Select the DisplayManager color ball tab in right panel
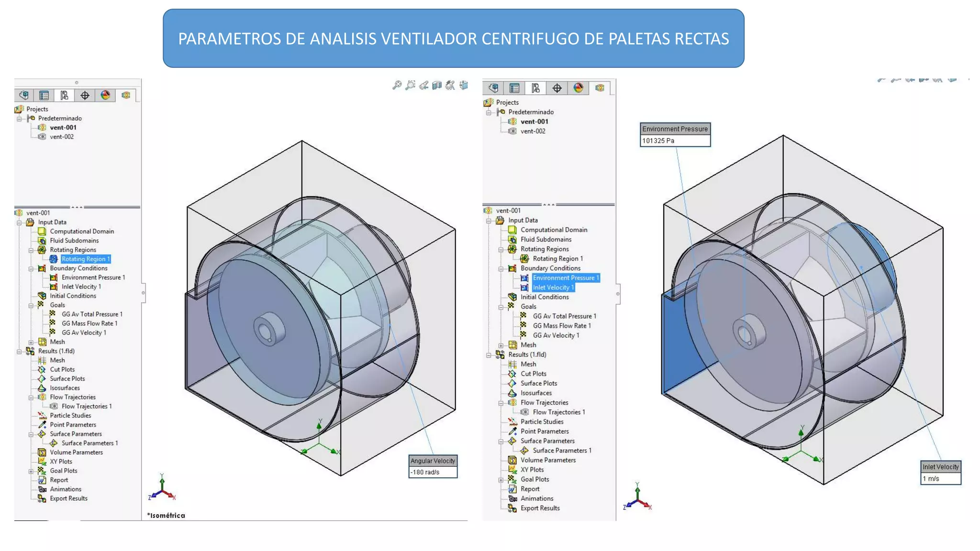Viewport: 980px width, 551px height. click(578, 88)
